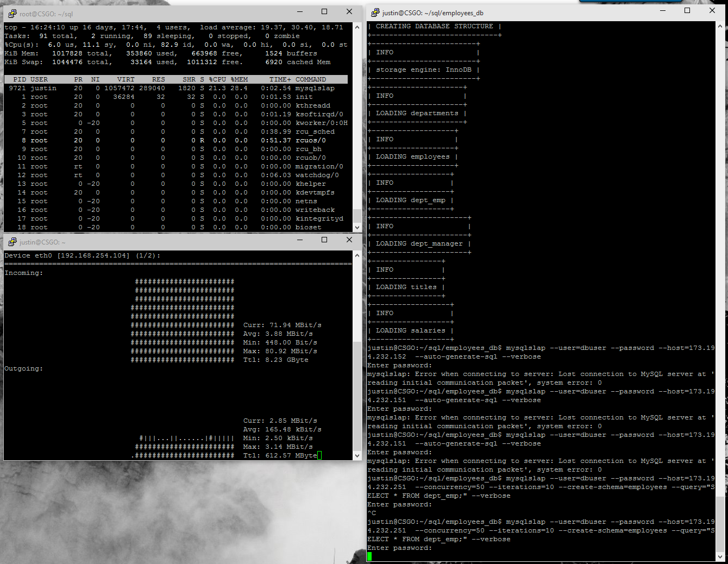This screenshot has width=728, height=564.
Task: Close the root@CSGO ~/sql top window
Action: tap(349, 11)
